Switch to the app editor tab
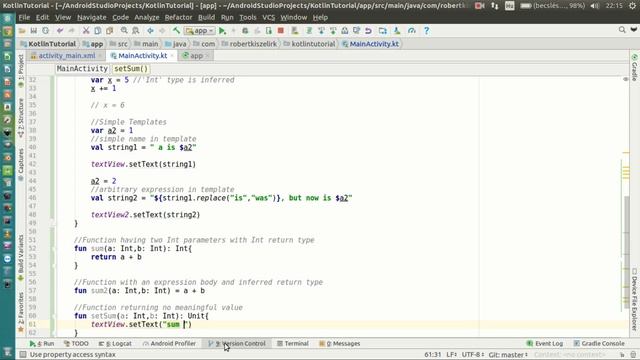The height and width of the screenshot is (360, 640). click(x=196, y=56)
